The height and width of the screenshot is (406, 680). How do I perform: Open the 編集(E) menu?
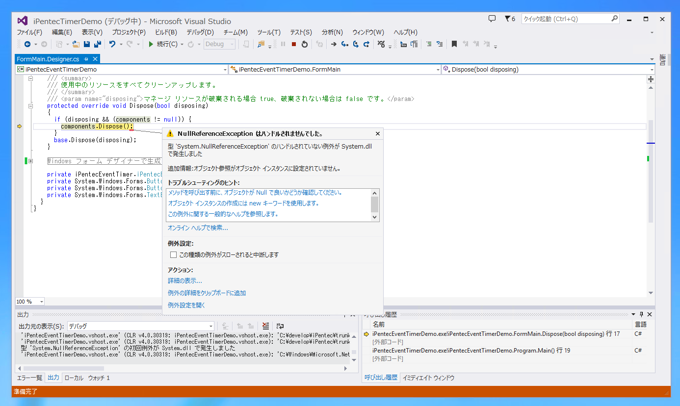[62, 32]
